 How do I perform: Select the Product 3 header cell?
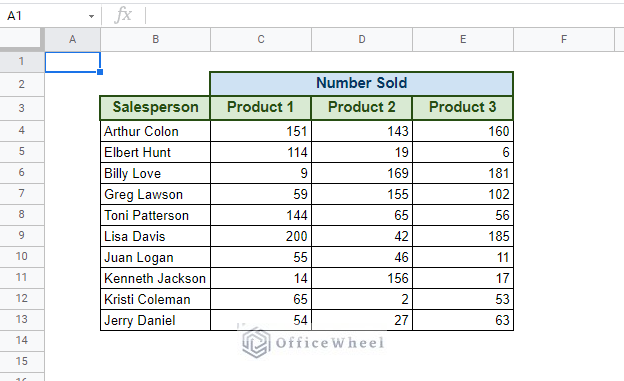coord(463,107)
